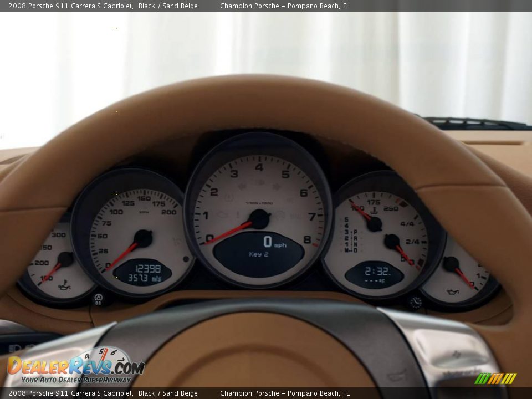Click the number 6 on the tachometer

(304, 193)
